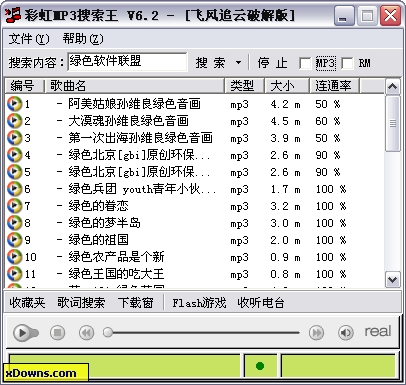Click the fast-forward button in the player
The height and width of the screenshot is (385, 406).
coord(316,332)
